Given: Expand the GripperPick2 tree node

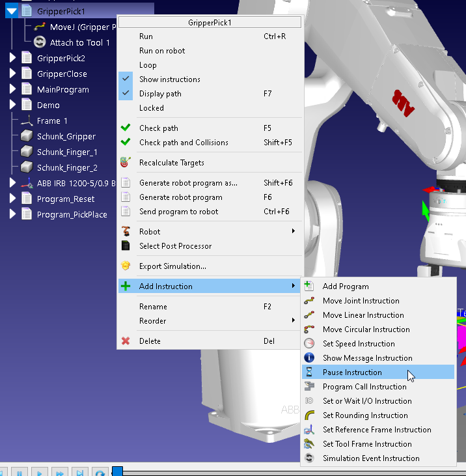Looking at the screenshot, I should (x=12, y=58).
